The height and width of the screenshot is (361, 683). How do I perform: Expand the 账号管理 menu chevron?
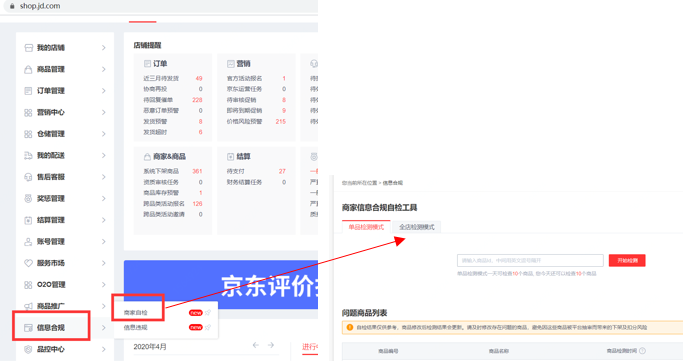(104, 242)
